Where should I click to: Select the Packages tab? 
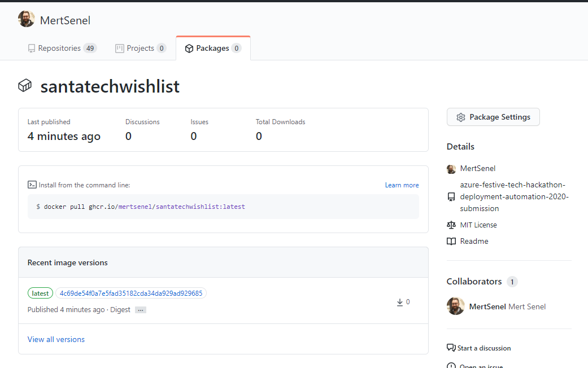[x=213, y=49]
